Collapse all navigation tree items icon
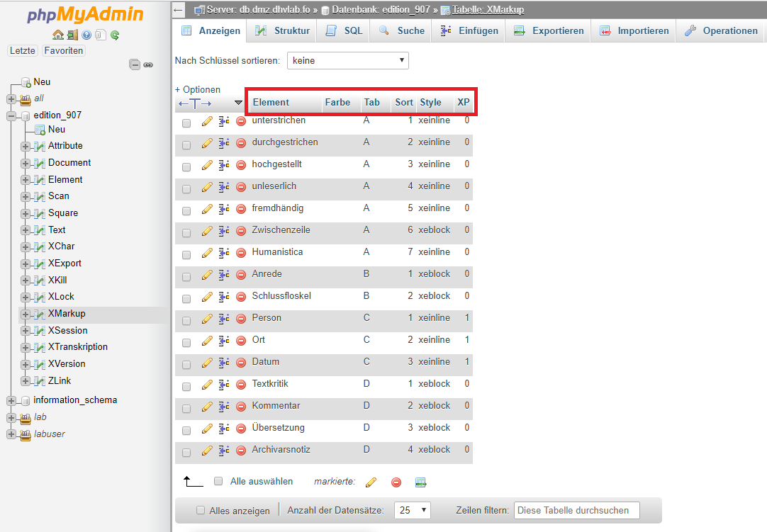767x532 pixels. (x=135, y=64)
